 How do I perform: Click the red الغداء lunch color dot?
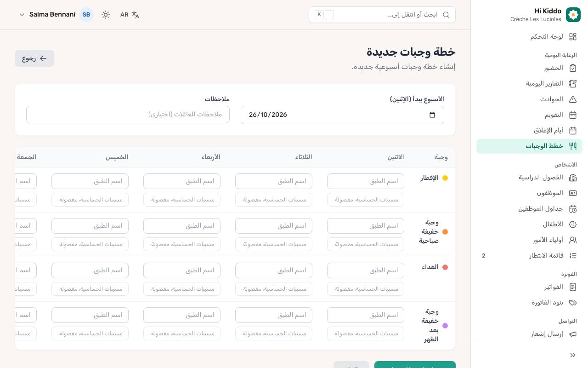(445, 267)
